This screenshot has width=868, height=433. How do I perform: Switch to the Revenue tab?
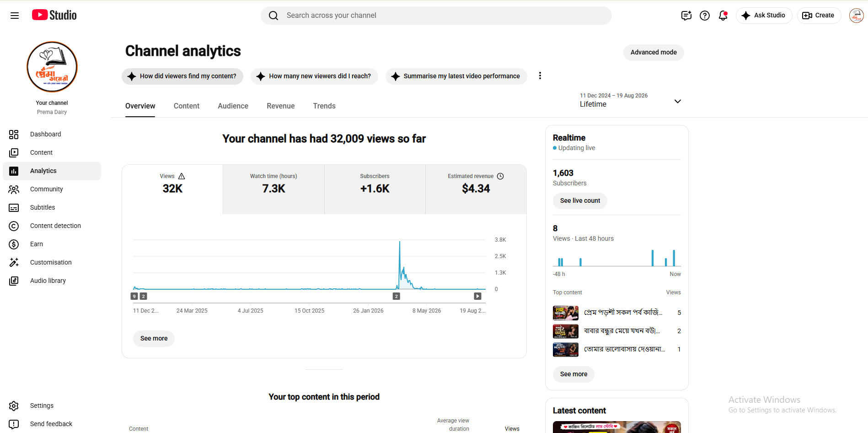coord(281,106)
